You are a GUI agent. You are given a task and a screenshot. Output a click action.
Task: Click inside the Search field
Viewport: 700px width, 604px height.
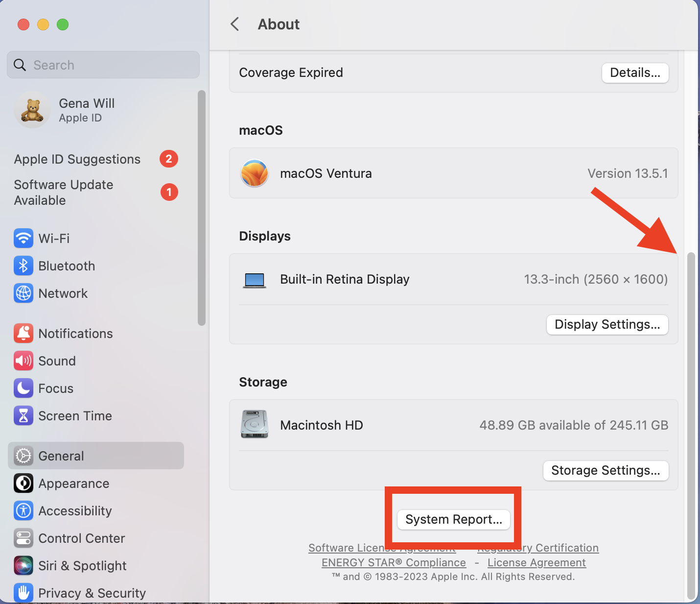click(103, 65)
